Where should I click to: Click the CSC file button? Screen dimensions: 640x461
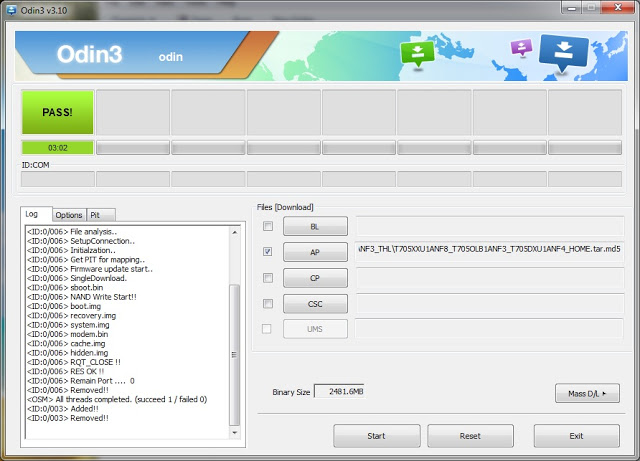(315, 304)
